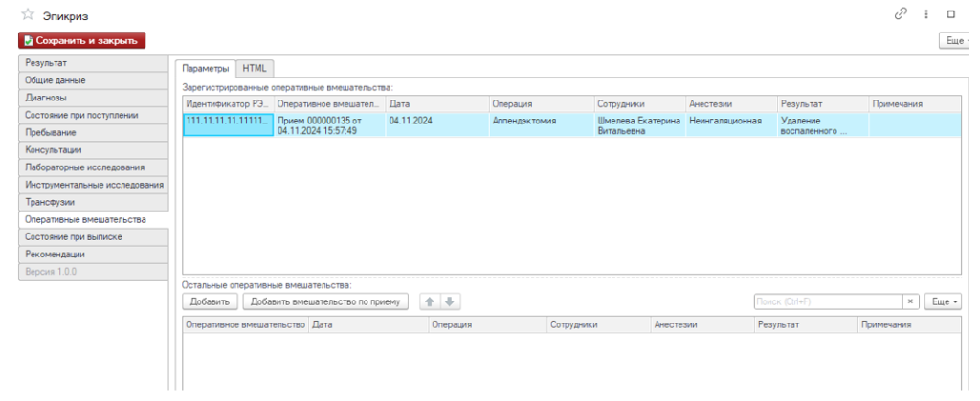Image resolution: width=980 pixels, height=401 pixels.
Task: Select the Шмелева Екатерина Витальевна cell
Action: pyautogui.click(x=639, y=124)
